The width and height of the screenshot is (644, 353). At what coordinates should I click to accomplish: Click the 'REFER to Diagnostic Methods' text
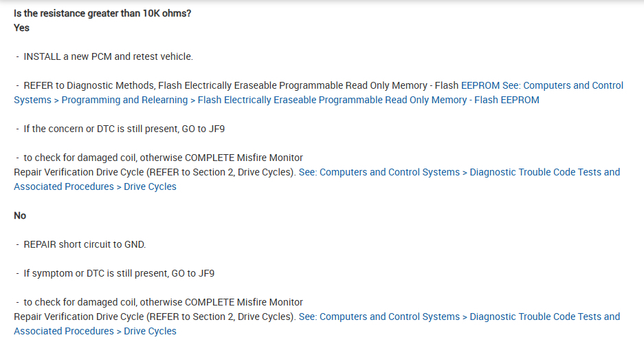[89, 85]
